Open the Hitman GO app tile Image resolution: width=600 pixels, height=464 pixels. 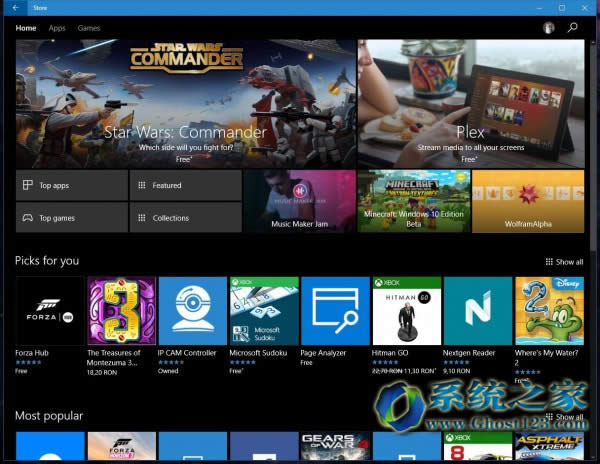coord(406,311)
